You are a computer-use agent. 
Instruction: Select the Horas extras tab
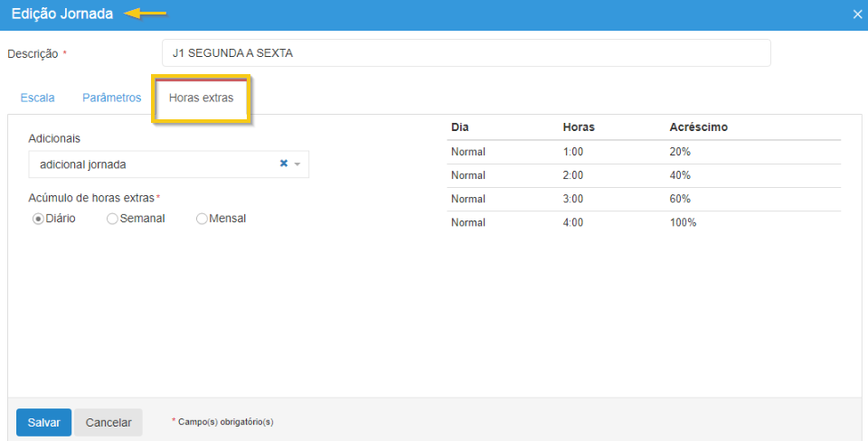201,98
